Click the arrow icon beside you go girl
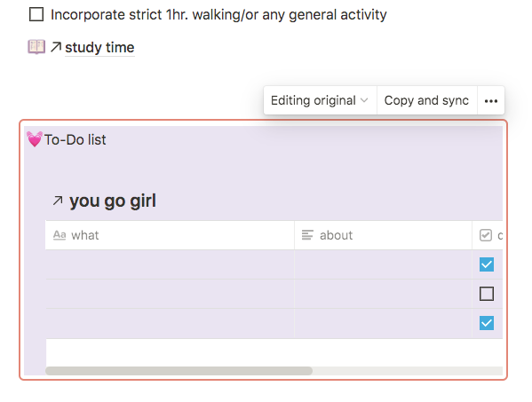The image size is (532, 402). pos(58,201)
